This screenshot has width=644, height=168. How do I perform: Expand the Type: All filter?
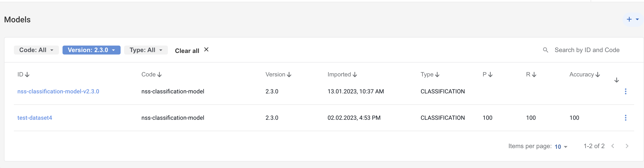tap(146, 50)
